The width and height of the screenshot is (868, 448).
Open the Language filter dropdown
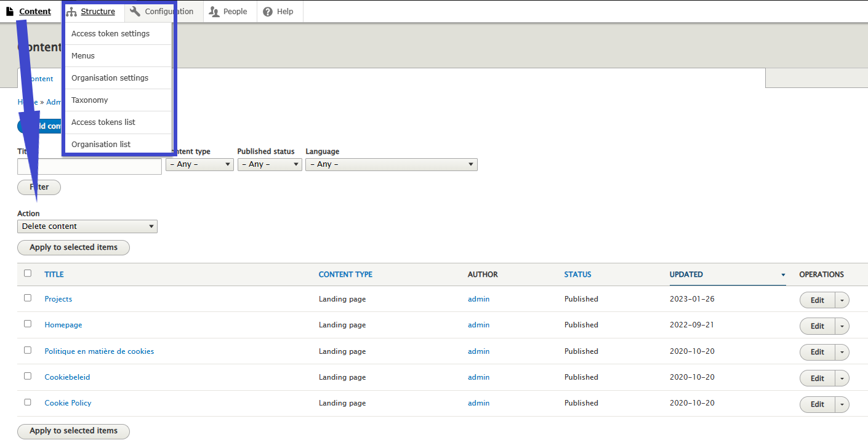coord(391,164)
